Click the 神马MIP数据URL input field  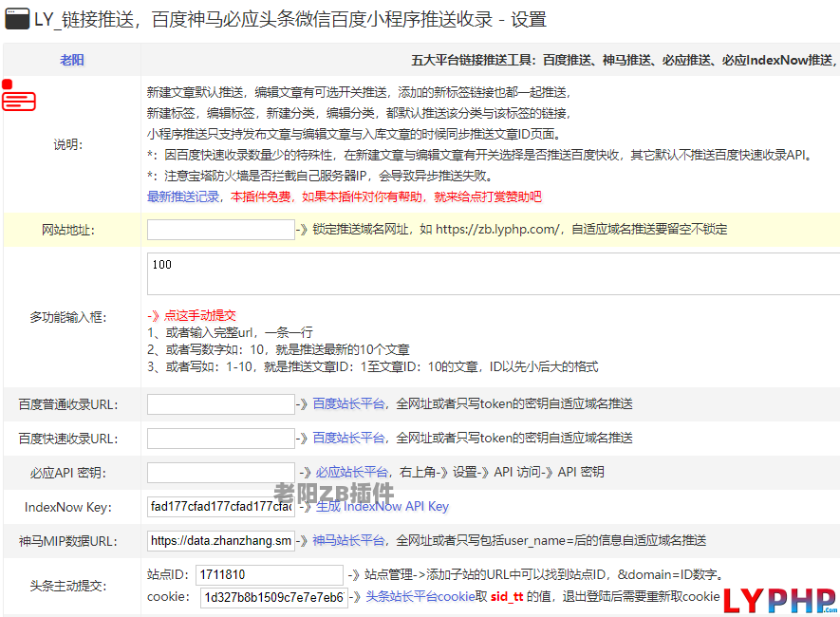pyautogui.click(x=221, y=541)
